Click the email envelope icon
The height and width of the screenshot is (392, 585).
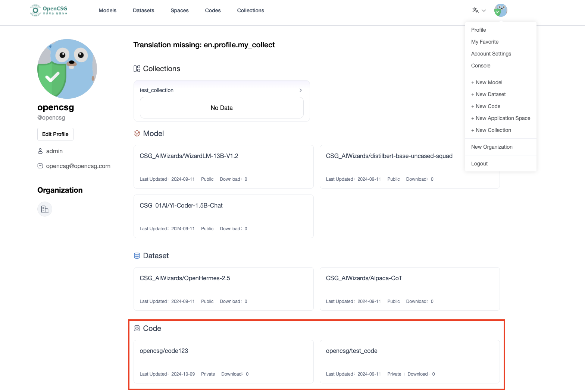(x=40, y=166)
